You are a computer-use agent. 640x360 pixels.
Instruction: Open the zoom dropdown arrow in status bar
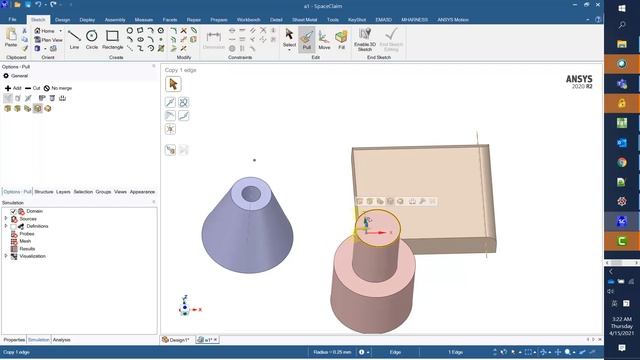pyautogui.click(x=574, y=352)
